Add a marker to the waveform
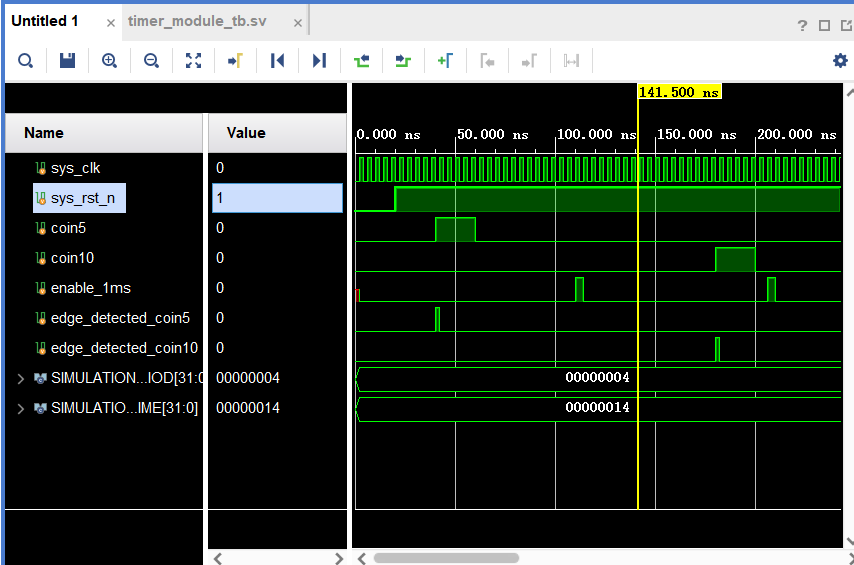 (x=445, y=61)
